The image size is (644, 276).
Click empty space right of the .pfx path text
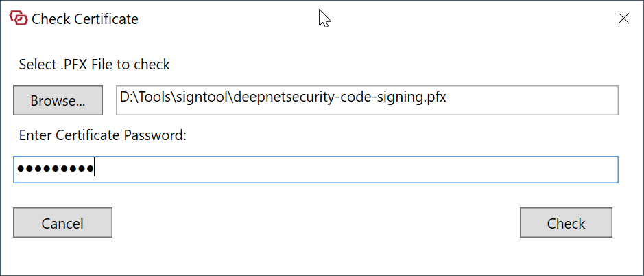pyautogui.click(x=535, y=100)
